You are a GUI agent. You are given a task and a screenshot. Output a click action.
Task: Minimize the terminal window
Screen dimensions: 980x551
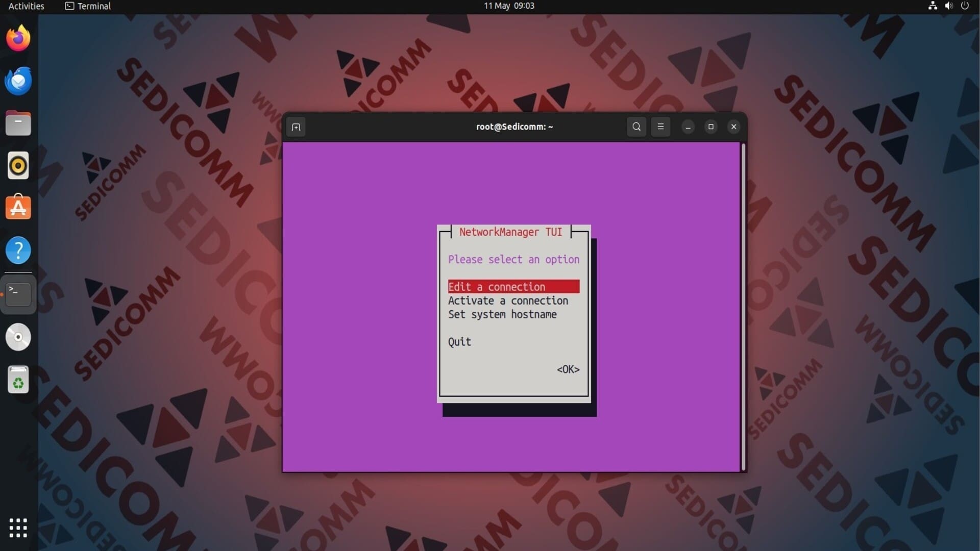tap(688, 127)
